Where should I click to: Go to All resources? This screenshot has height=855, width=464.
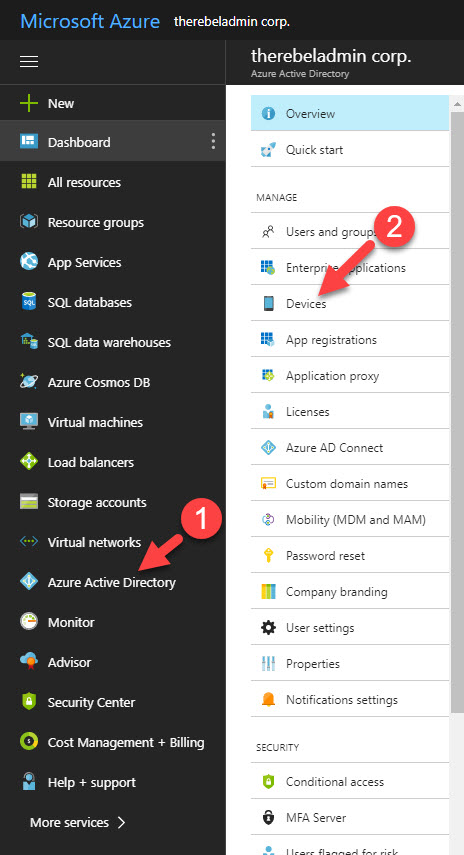[85, 182]
